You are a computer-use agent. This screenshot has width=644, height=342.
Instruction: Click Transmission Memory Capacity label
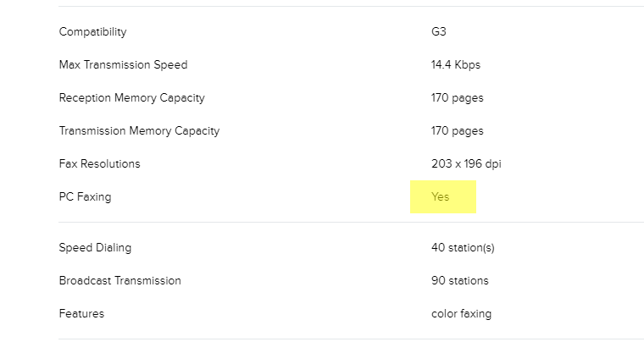(x=139, y=131)
